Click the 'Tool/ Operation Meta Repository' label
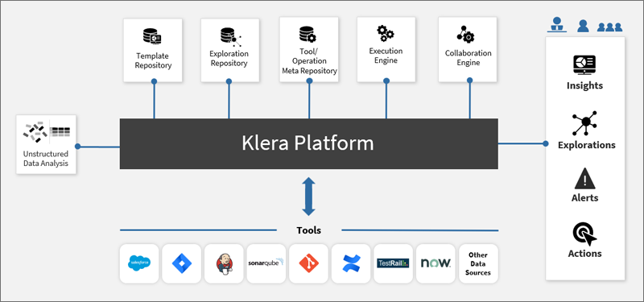Image resolution: width=644 pixels, height=302 pixels. (x=309, y=61)
